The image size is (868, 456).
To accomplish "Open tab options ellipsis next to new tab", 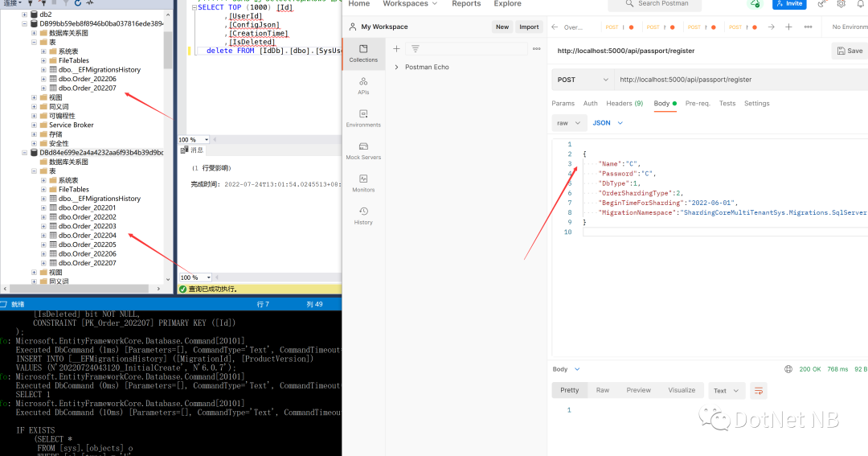I will point(809,27).
